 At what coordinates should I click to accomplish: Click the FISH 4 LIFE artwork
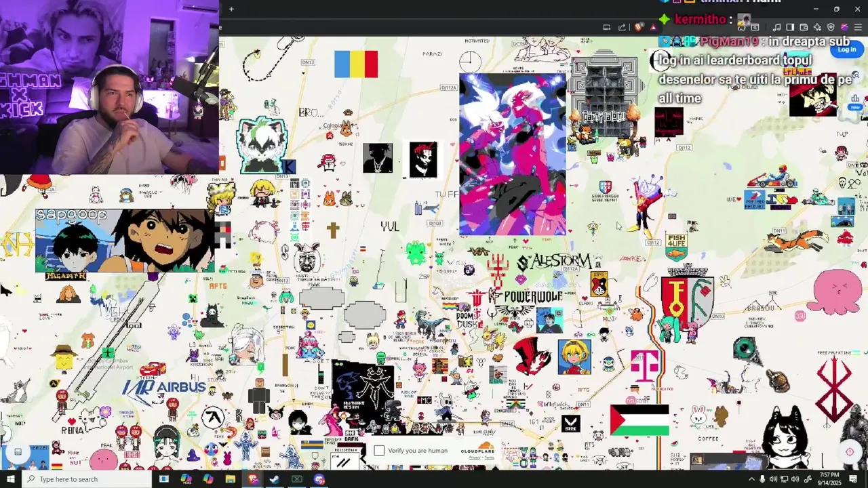point(676,247)
